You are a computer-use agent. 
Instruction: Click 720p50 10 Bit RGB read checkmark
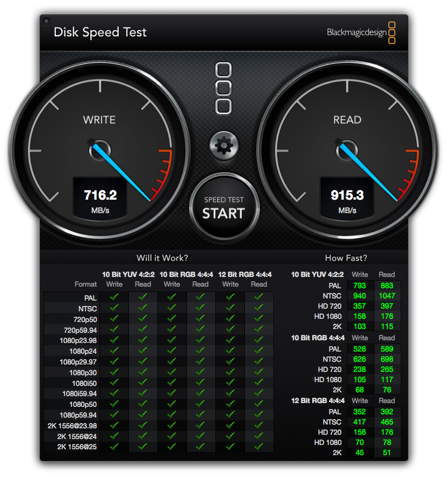click(x=200, y=318)
